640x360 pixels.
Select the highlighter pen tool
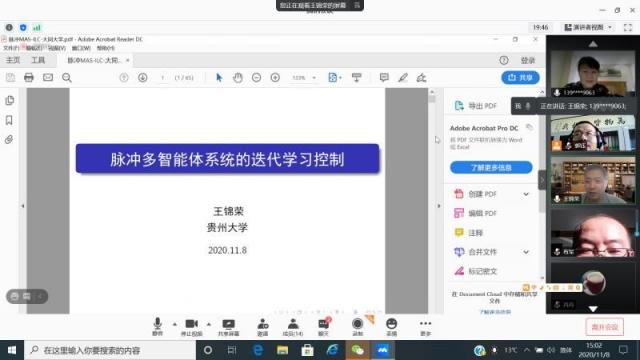tap(403, 77)
